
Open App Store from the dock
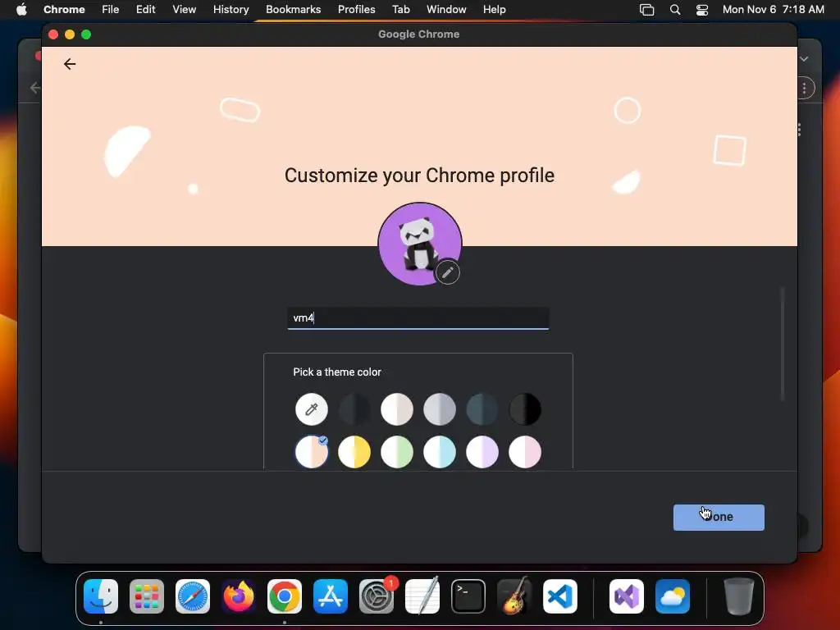pos(331,596)
